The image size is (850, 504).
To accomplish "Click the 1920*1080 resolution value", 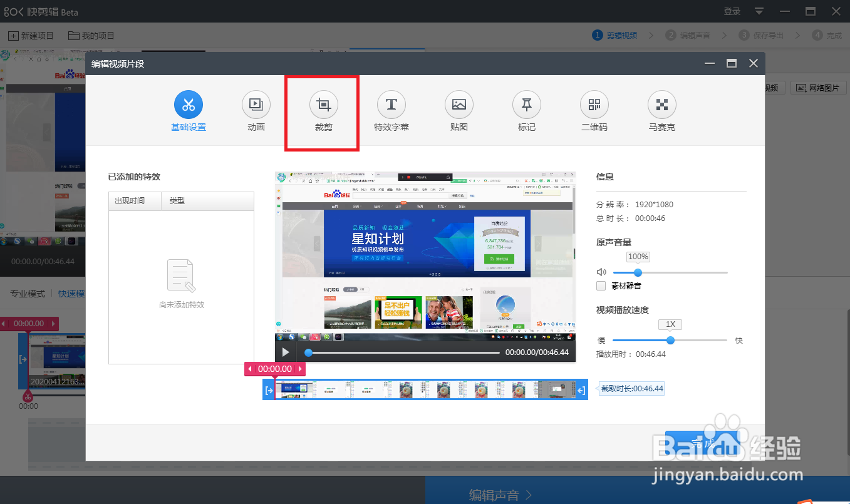I will 654,205.
